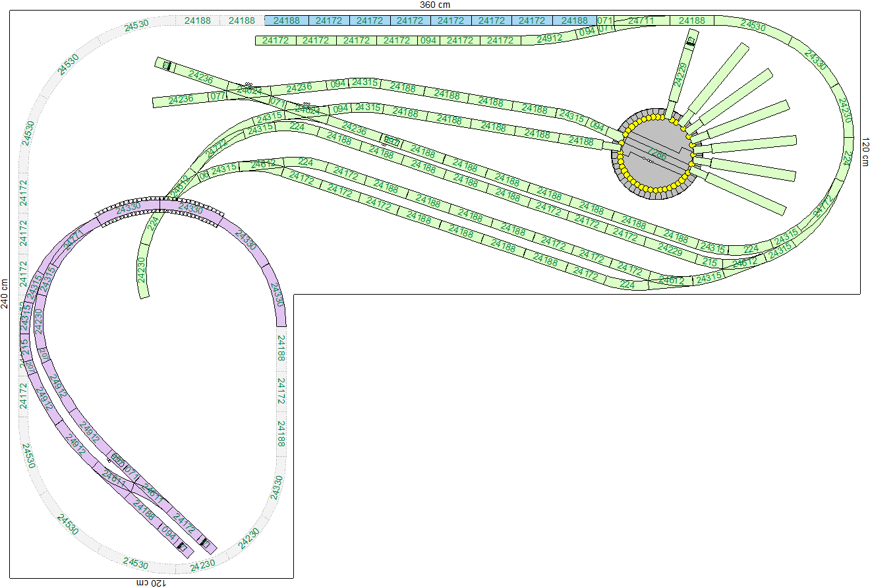The height and width of the screenshot is (588, 870).
Task: Select the small 06 track piece
Action: click(204, 175)
